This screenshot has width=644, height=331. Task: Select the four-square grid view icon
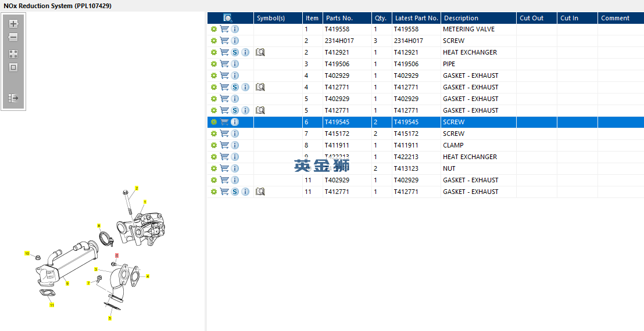pyautogui.click(x=13, y=54)
